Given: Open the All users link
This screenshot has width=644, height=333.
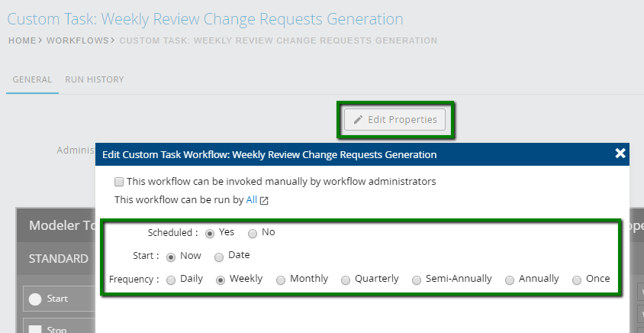Looking at the screenshot, I should click(252, 200).
